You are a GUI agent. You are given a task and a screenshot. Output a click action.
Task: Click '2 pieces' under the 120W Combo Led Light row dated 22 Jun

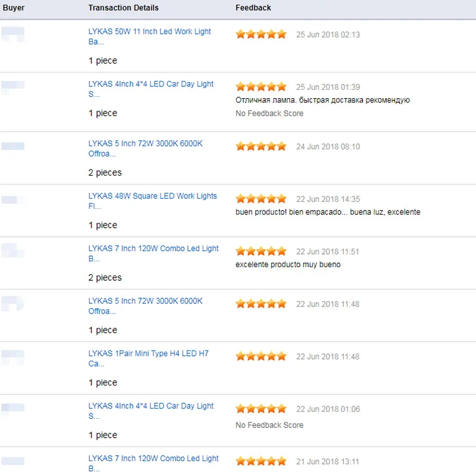click(105, 278)
